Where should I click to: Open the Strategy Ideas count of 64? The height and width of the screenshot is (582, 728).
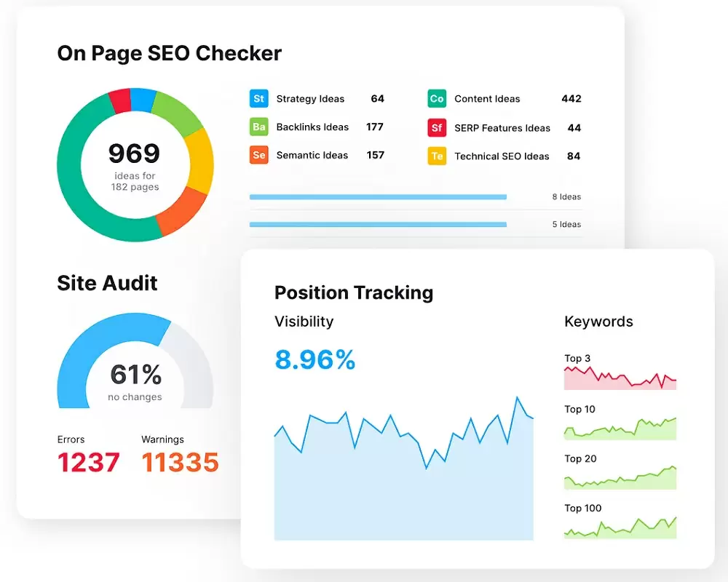pyautogui.click(x=376, y=98)
